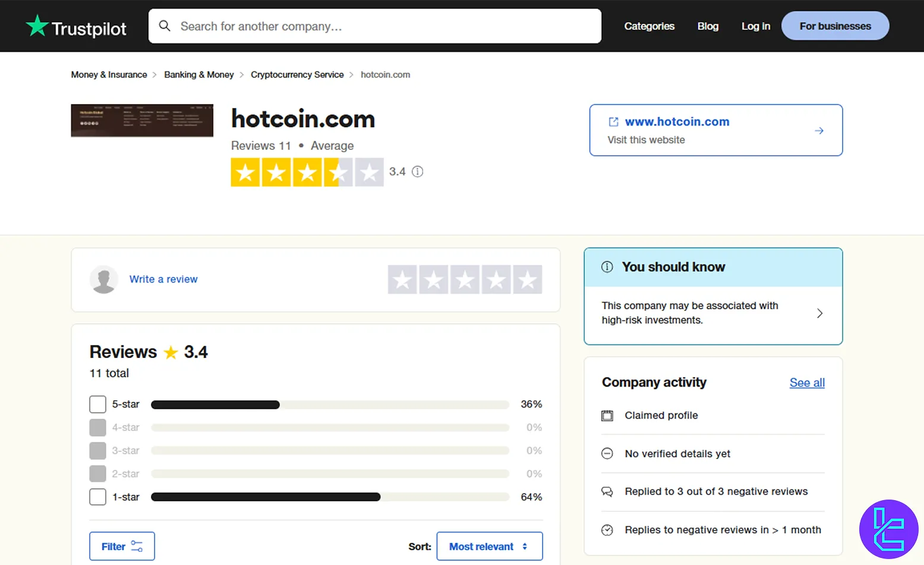Screen dimensions: 924x565
Task: Check the 5-star filter checkbox
Action: [97, 404]
